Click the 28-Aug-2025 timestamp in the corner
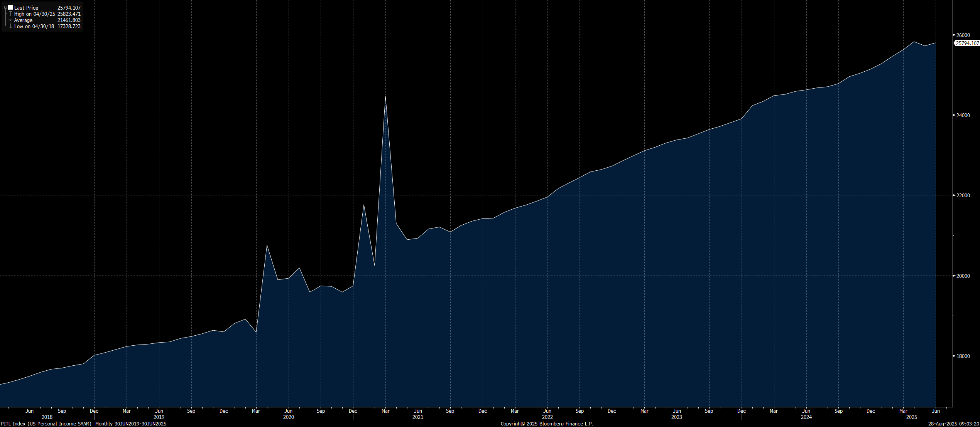The width and height of the screenshot is (980, 427). pyautogui.click(x=953, y=424)
